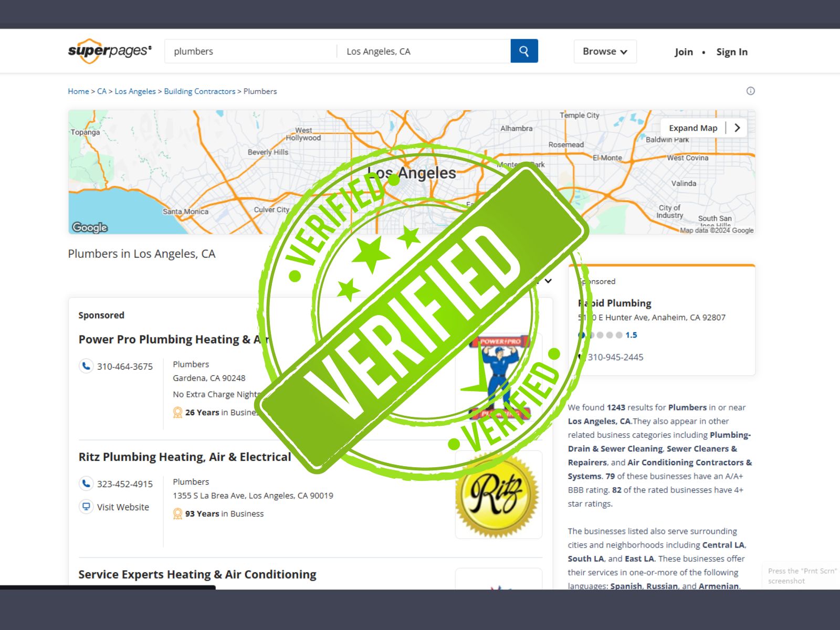840x630 pixels.
Task: Open the CA breadcrumb link
Action: 102,91
